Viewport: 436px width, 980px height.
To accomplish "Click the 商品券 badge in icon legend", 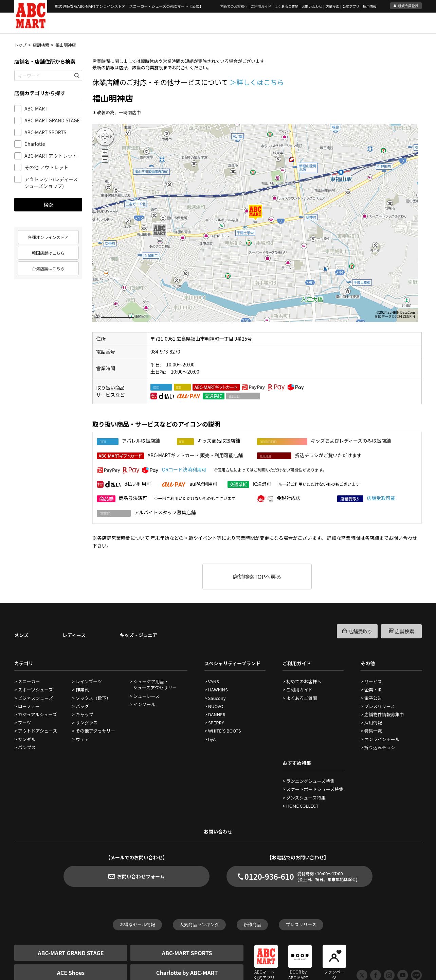I will [106, 499].
